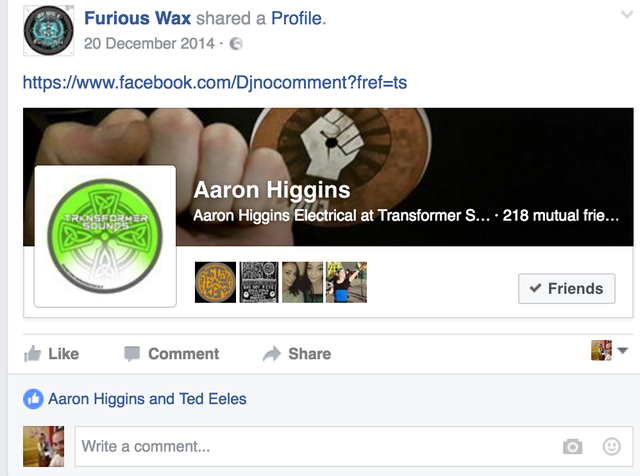Open the Furious Wax page name link
The height and width of the screenshot is (476, 640).
138,18
